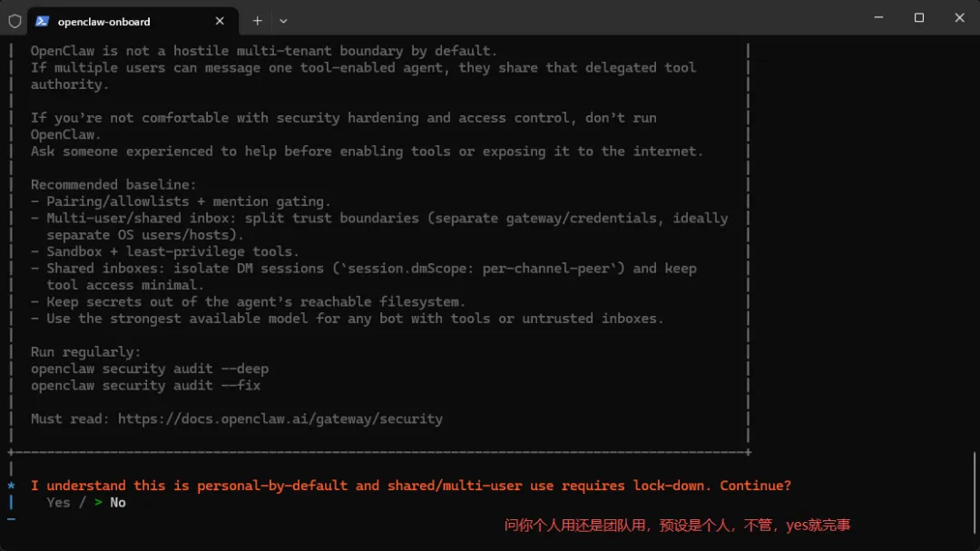Select the Yes option
980x551 pixels.
pyautogui.click(x=58, y=502)
